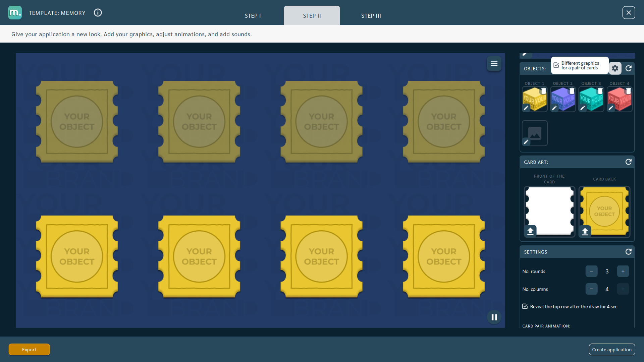
Task: Decrease No. rounds
Action: [592, 271]
